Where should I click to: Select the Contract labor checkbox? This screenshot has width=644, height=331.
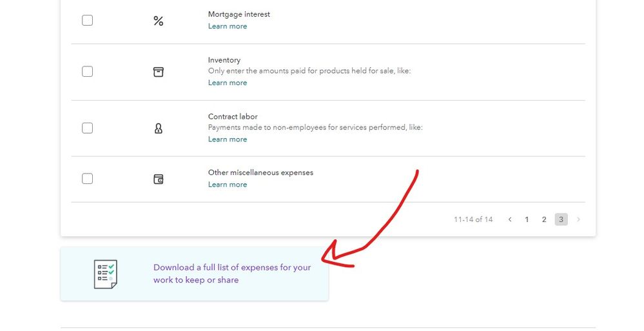click(x=87, y=128)
